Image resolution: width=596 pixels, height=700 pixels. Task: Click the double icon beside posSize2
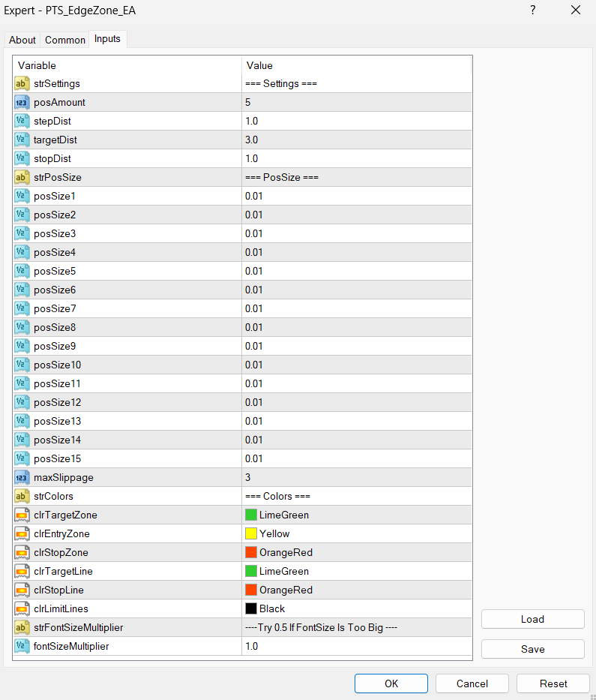point(22,215)
